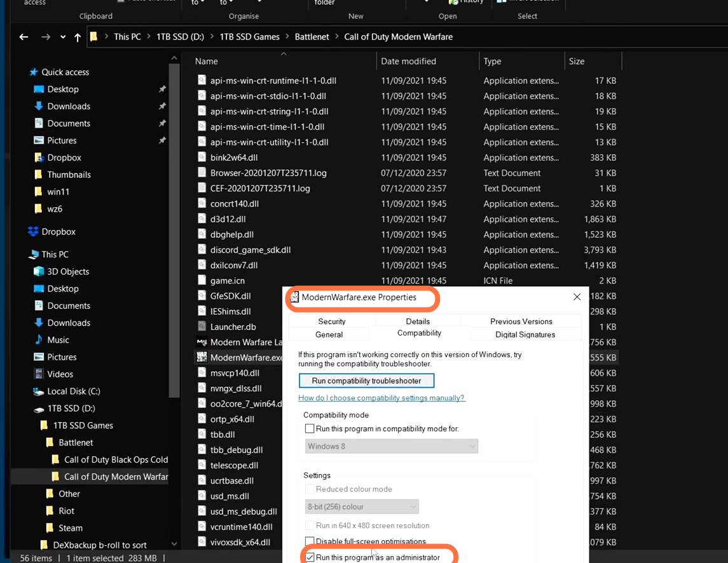This screenshot has width=728, height=563.
Task: Switch to Digital Signatures tab
Action: pos(525,334)
